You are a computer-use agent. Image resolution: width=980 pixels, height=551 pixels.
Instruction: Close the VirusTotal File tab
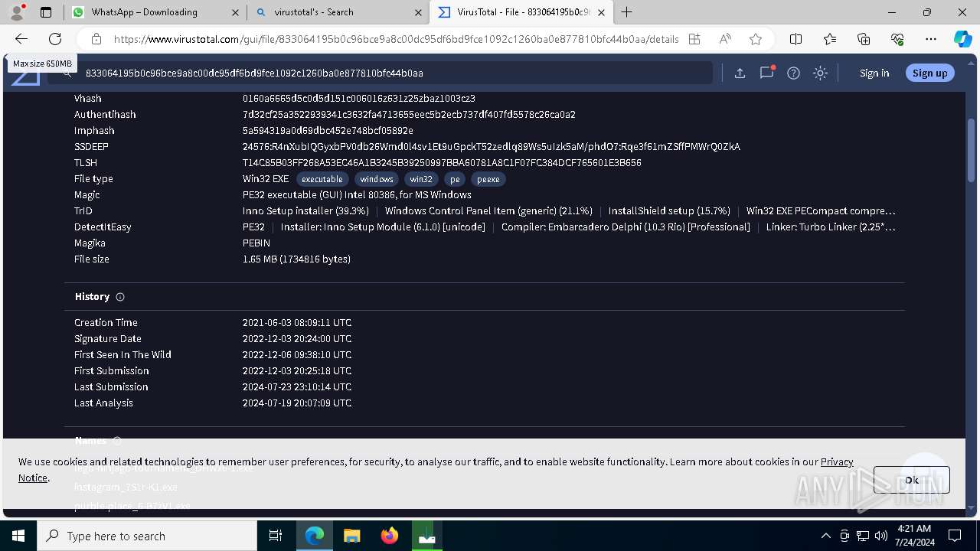(x=602, y=12)
